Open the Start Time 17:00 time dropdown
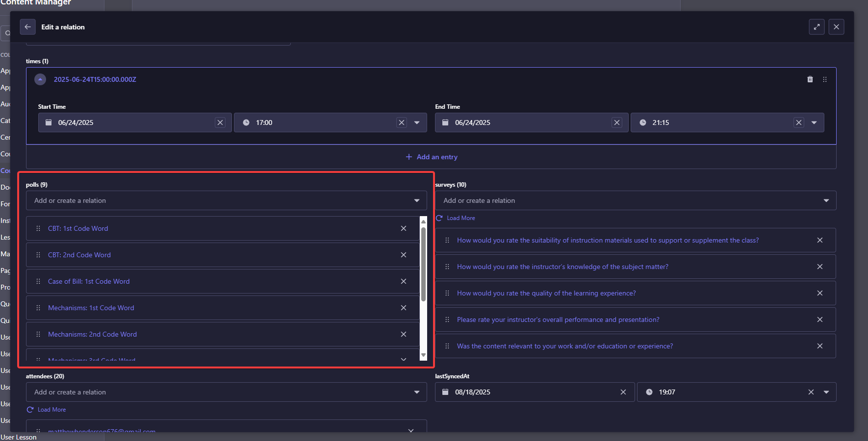The width and height of the screenshot is (868, 441). click(x=417, y=122)
